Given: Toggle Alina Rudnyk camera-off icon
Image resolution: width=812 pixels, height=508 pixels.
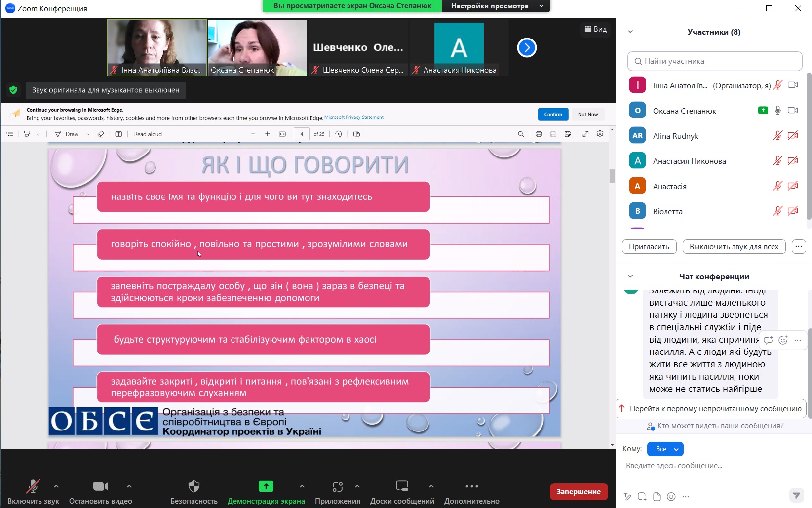Looking at the screenshot, I should click(793, 135).
